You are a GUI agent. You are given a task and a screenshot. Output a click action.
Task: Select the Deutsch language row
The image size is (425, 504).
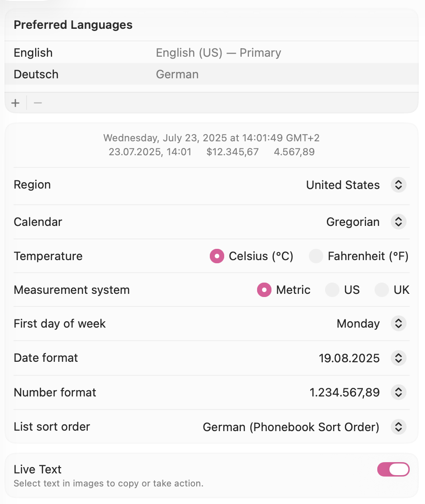tap(36, 74)
